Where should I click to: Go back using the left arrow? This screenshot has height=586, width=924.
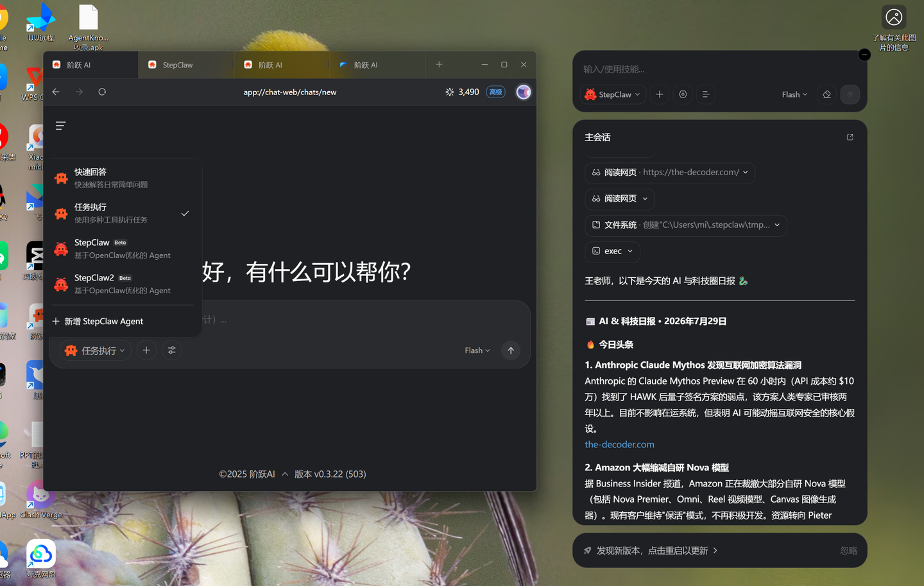coord(56,92)
